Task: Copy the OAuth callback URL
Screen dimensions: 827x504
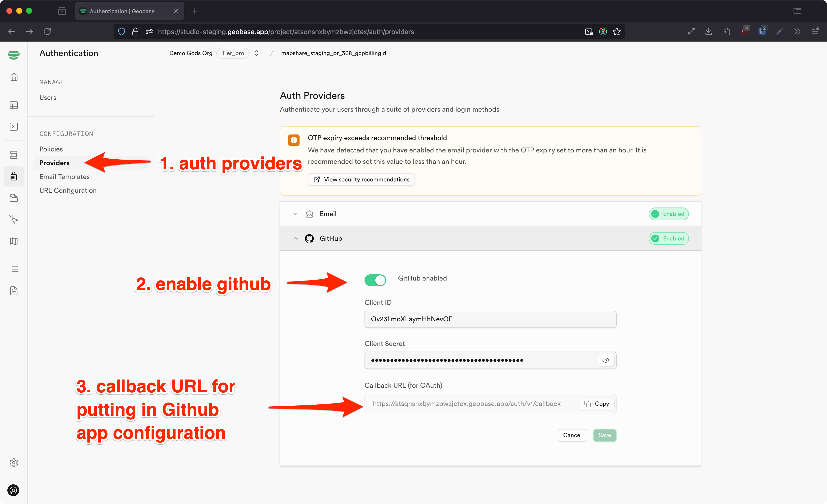Action: (596, 404)
